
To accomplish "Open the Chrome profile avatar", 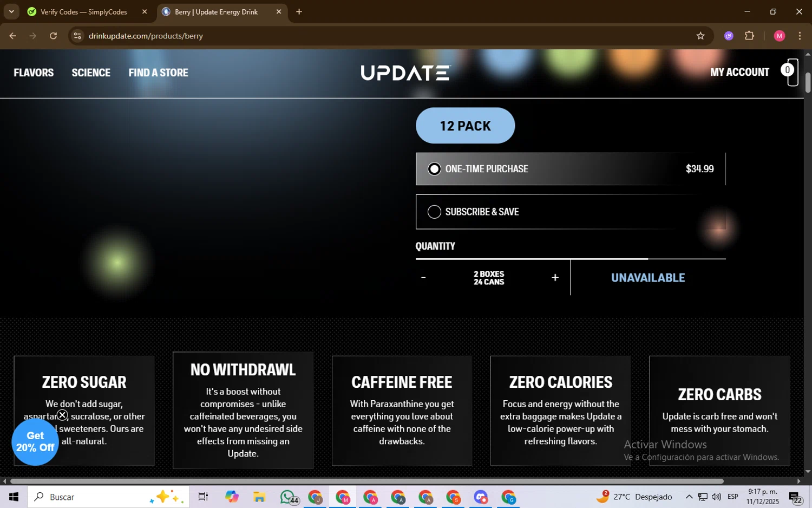I will pyautogui.click(x=780, y=36).
